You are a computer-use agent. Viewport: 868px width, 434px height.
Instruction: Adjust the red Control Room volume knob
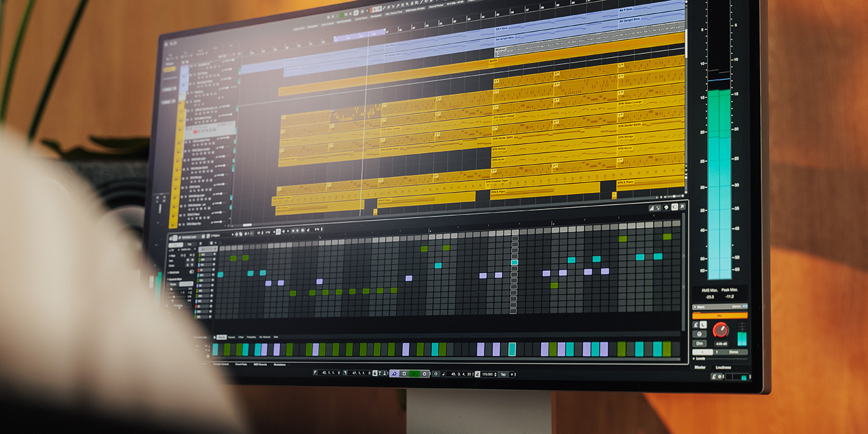coord(720,330)
